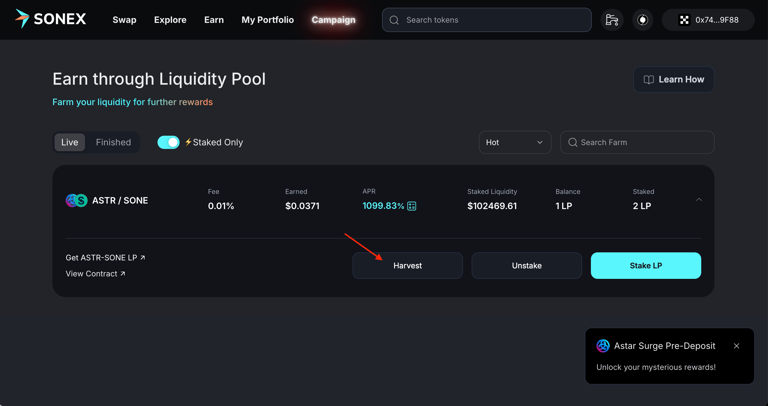Open the Earn section

214,20
